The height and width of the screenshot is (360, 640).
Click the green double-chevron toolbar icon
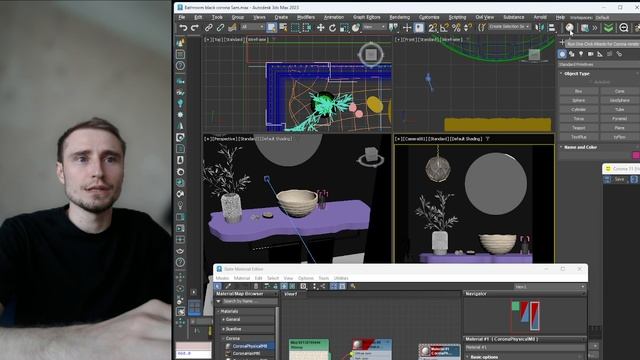[x=608, y=28]
